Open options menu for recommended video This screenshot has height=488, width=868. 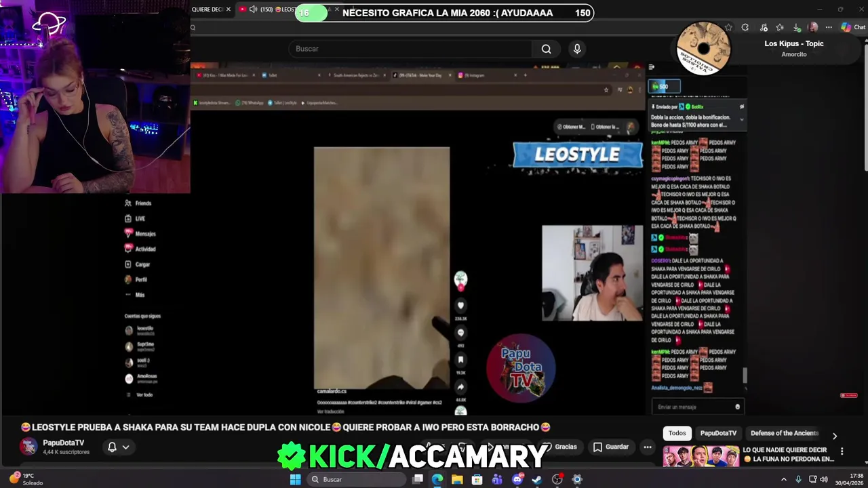842,451
